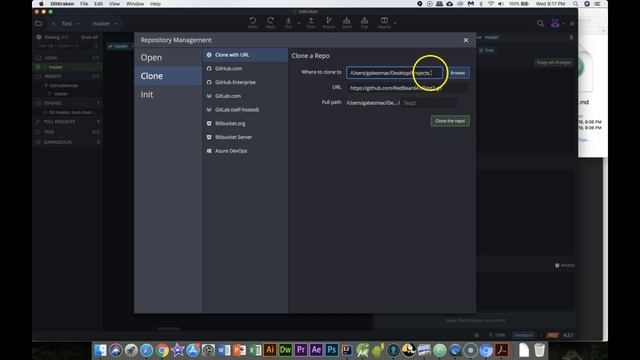
Task: Switch to the Init tab
Action: tap(168, 94)
